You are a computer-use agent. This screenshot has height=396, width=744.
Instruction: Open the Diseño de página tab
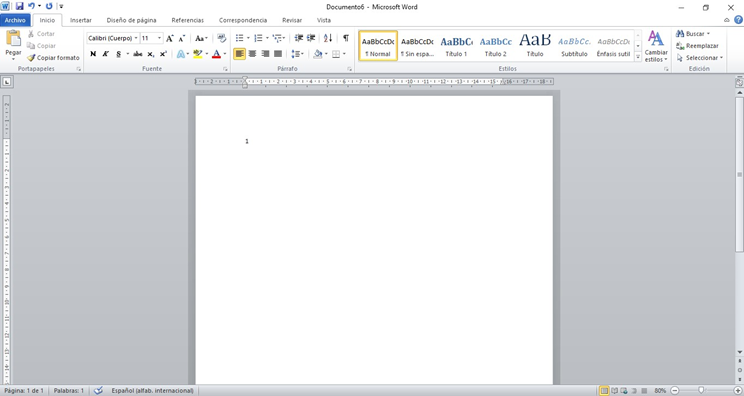click(131, 20)
